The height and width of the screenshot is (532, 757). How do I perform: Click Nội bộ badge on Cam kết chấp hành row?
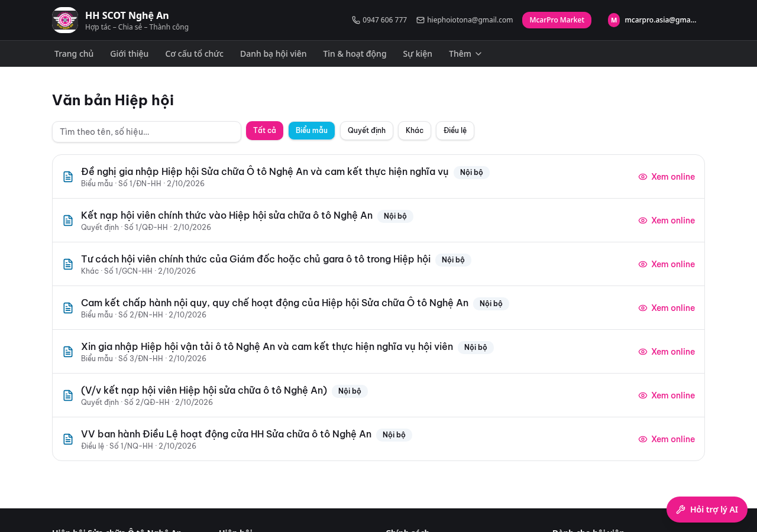pyautogui.click(x=491, y=304)
